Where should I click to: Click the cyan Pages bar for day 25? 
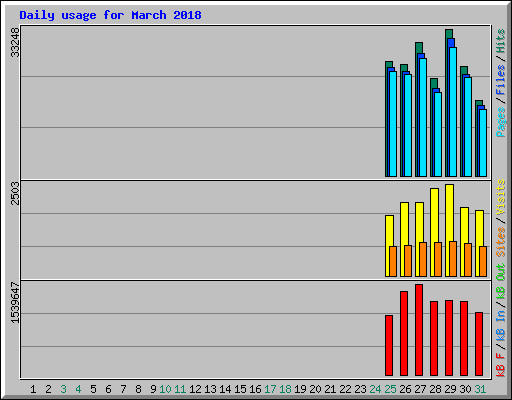(393, 124)
